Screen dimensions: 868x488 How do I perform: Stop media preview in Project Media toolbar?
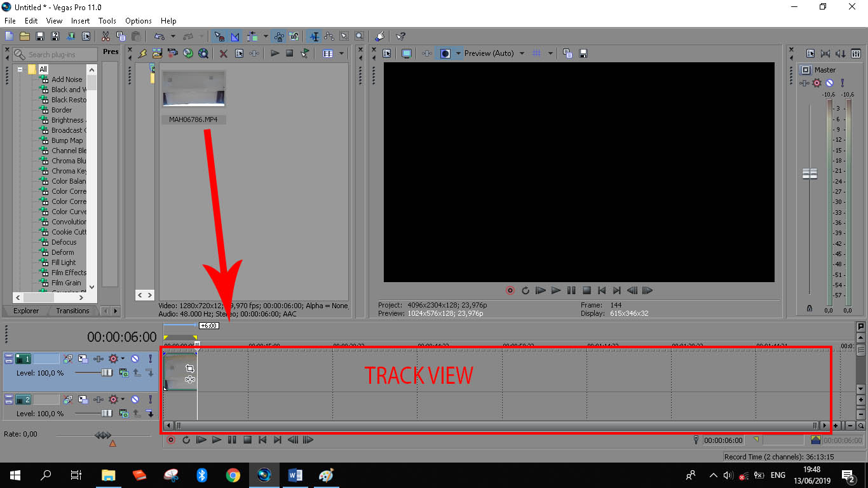click(290, 53)
